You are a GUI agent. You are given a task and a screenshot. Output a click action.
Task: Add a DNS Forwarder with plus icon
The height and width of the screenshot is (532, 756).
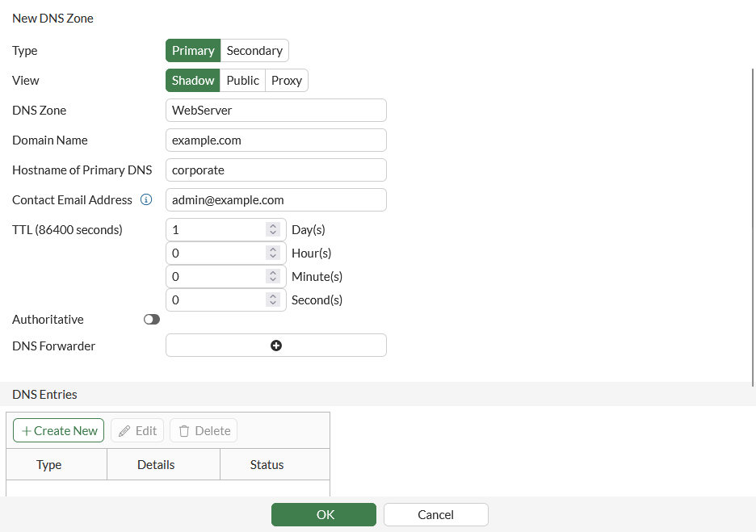point(276,346)
